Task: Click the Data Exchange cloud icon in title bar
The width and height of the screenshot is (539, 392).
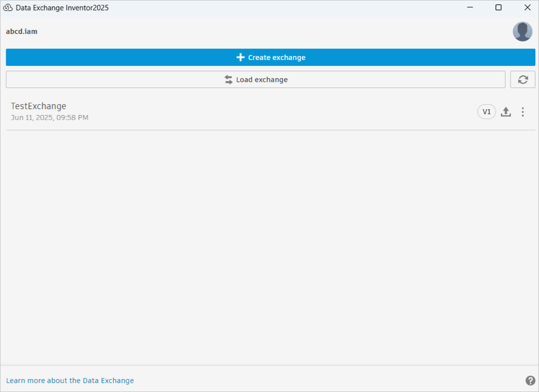Action: click(x=8, y=8)
